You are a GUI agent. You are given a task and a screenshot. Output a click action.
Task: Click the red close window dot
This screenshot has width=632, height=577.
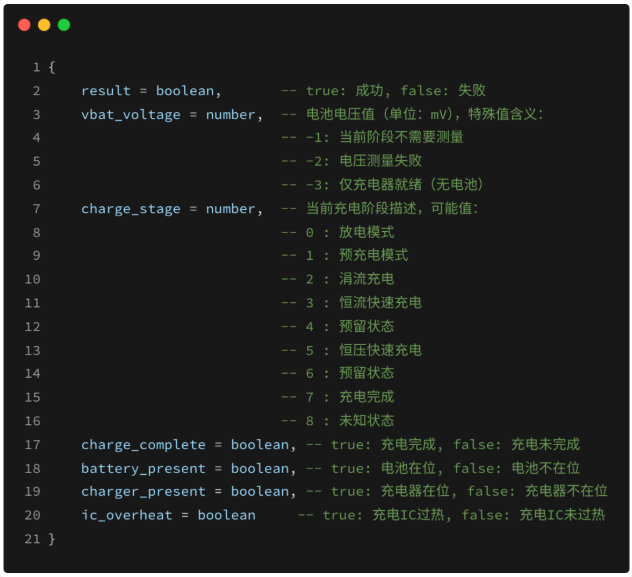(x=24, y=25)
